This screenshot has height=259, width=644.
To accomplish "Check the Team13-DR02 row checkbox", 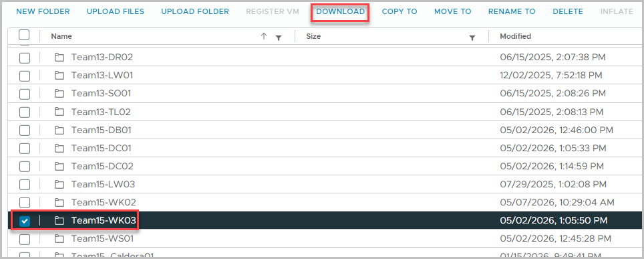I will click(25, 58).
